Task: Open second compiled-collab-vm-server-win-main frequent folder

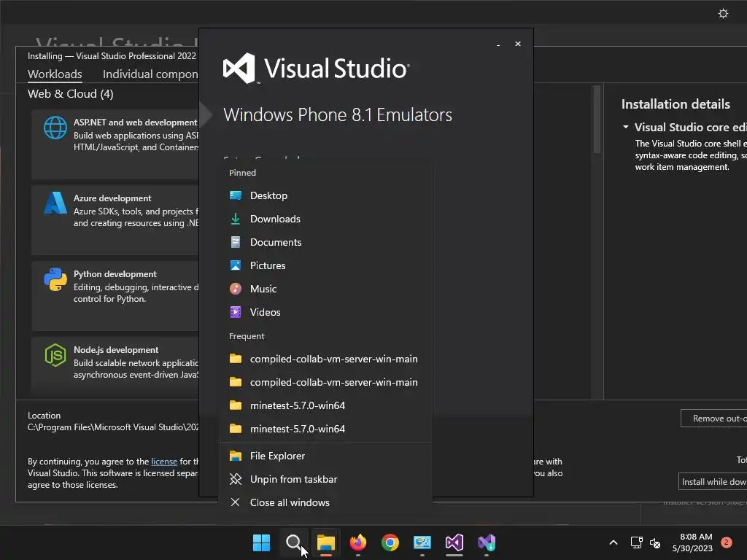Action: 325,382
